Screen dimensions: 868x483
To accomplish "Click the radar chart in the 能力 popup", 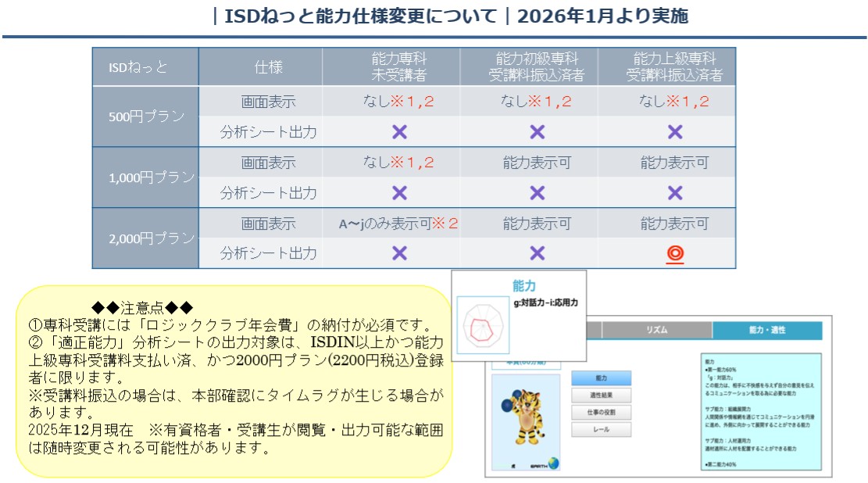I will point(484,326).
